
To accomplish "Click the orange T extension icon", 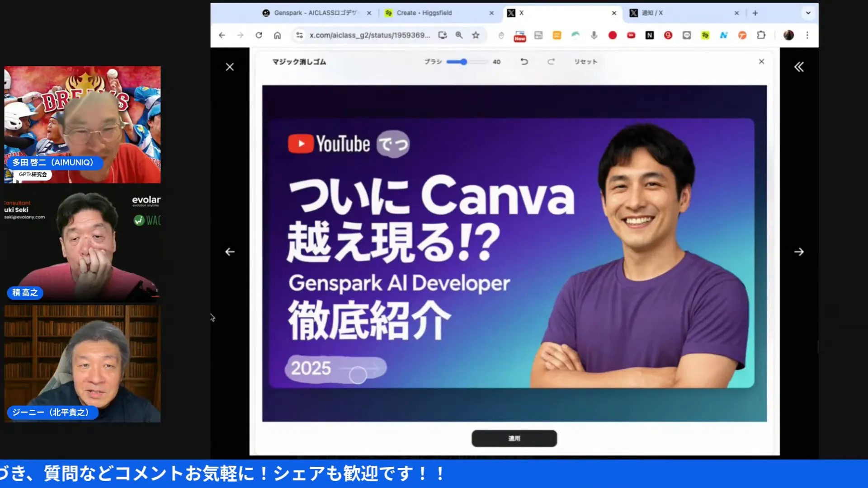I will pos(742,35).
